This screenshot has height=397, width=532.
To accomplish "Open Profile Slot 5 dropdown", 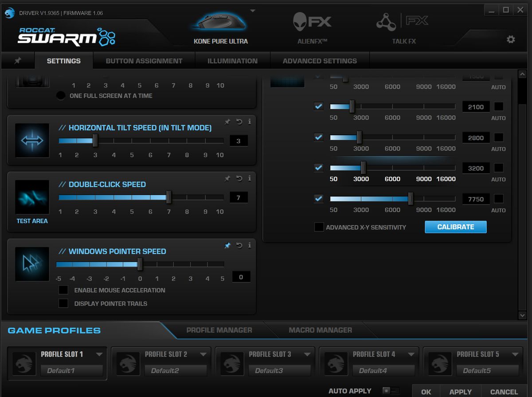I will [x=515, y=354].
